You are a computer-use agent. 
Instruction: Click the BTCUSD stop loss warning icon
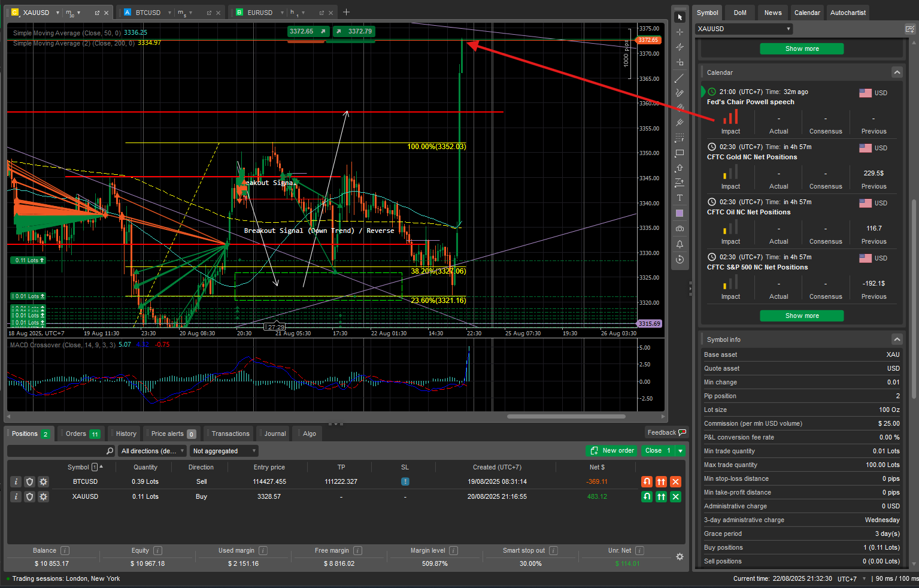point(405,481)
